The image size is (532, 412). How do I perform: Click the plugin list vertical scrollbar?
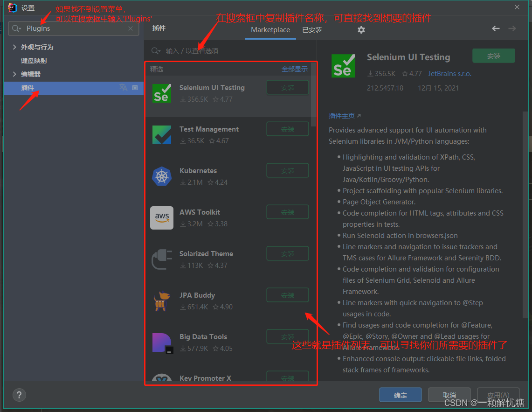[x=314, y=94]
